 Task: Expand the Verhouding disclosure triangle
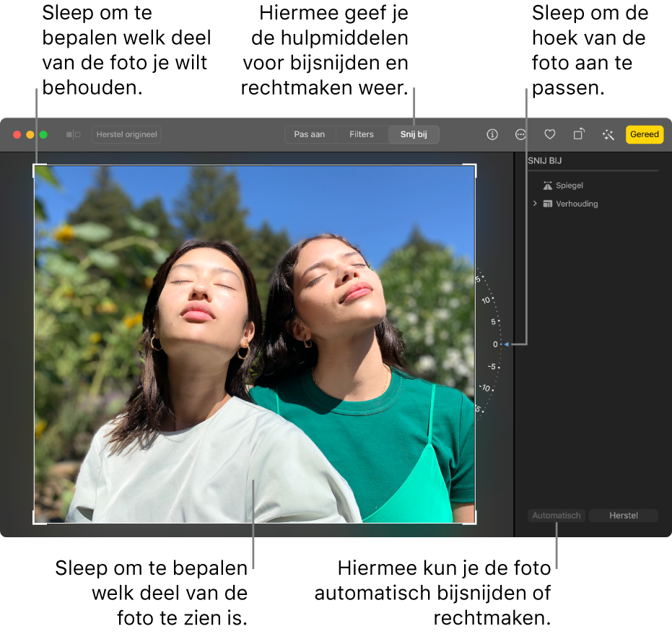click(x=534, y=204)
